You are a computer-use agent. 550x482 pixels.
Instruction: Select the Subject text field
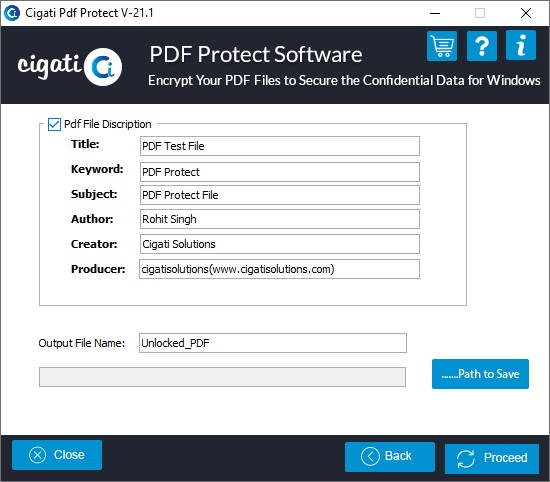280,195
